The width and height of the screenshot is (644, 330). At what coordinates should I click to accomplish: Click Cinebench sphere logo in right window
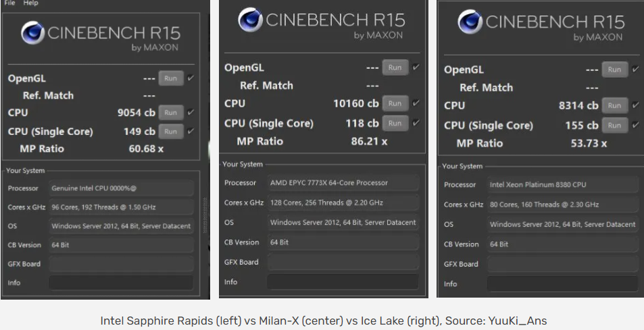[x=470, y=22]
